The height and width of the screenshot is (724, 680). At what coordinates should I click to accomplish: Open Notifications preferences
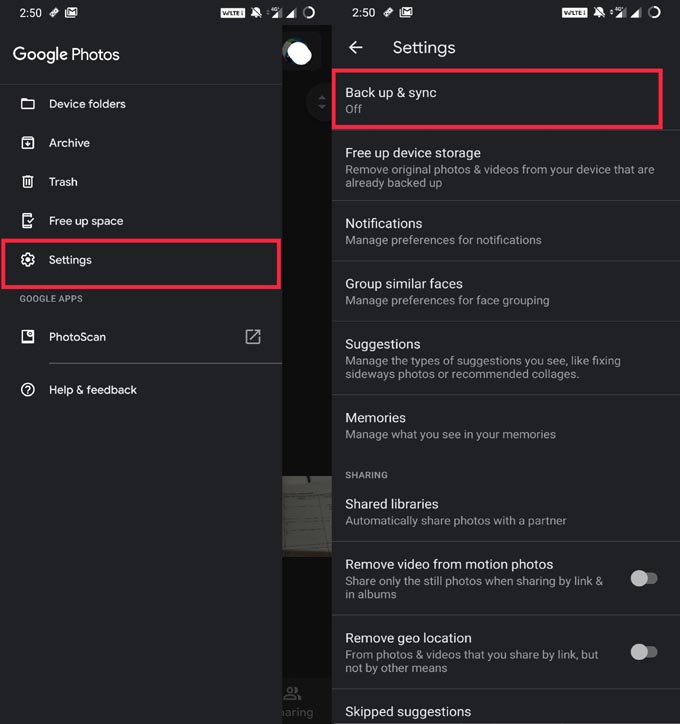pos(500,231)
